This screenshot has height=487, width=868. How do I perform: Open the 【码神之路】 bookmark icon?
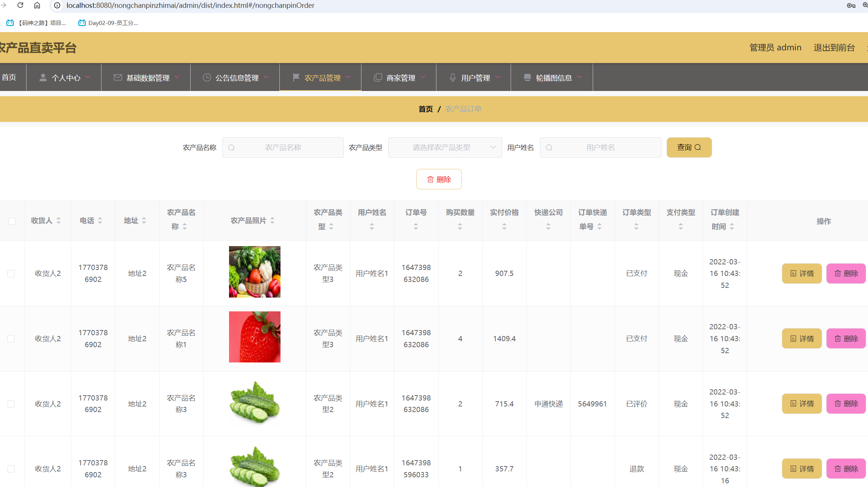click(10, 23)
